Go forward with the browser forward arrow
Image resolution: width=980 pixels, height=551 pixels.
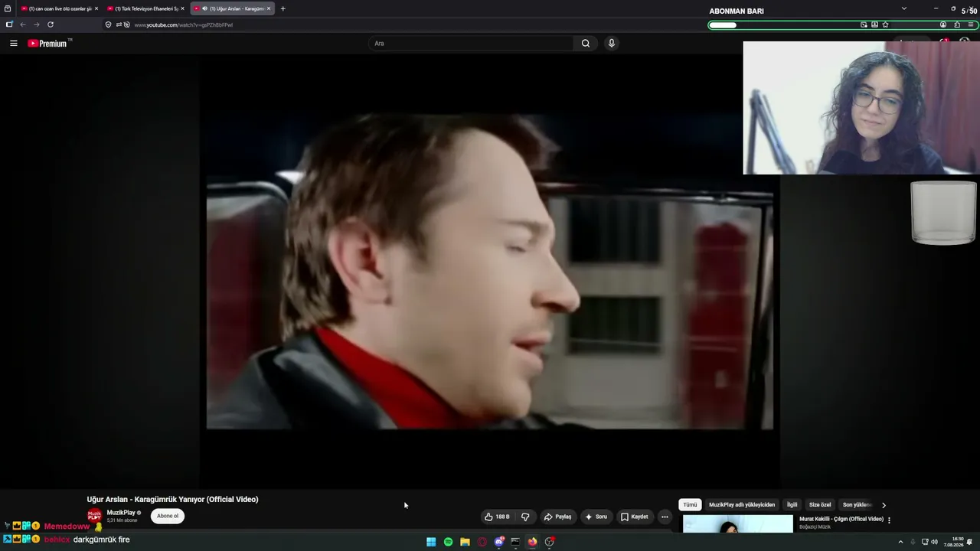36,24
